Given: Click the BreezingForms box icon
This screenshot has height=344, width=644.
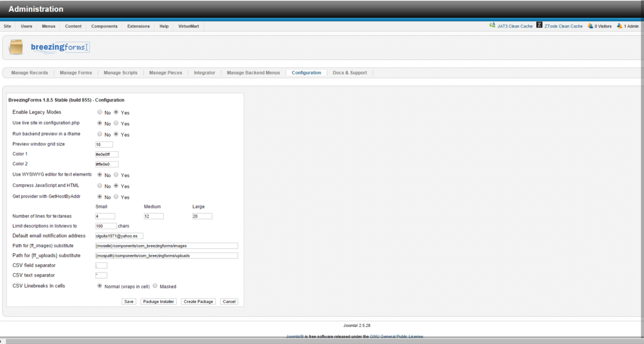Looking at the screenshot, I should pyautogui.click(x=16, y=47).
